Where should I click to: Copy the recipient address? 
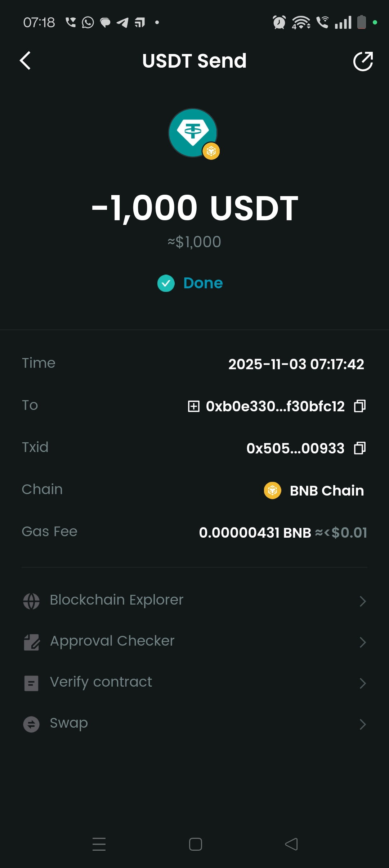[360, 406]
